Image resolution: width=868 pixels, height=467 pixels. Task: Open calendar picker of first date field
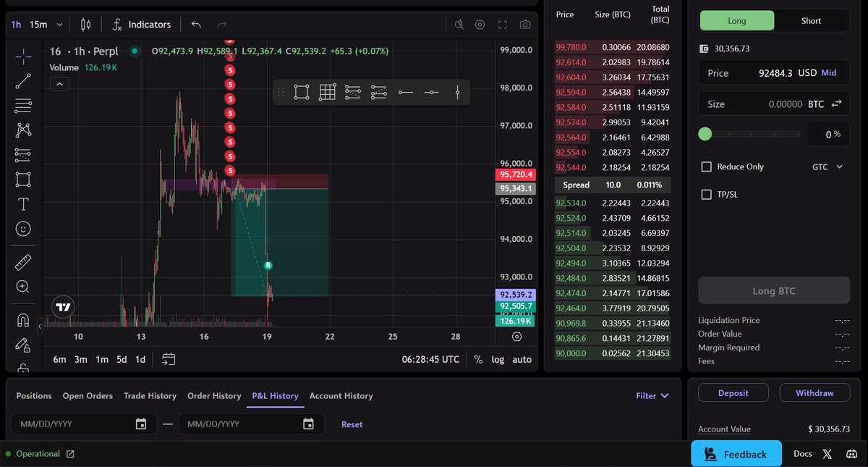coord(141,424)
